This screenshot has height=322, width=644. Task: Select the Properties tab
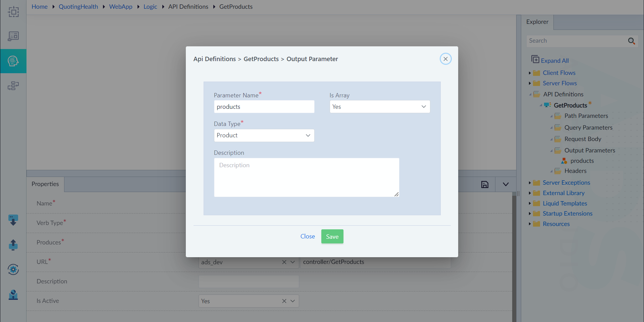click(x=45, y=184)
